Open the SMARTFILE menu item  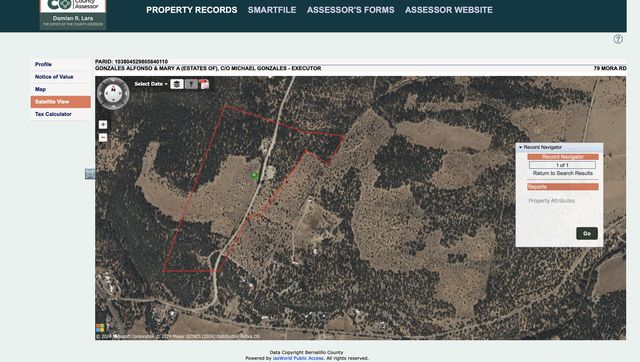pyautogui.click(x=272, y=10)
